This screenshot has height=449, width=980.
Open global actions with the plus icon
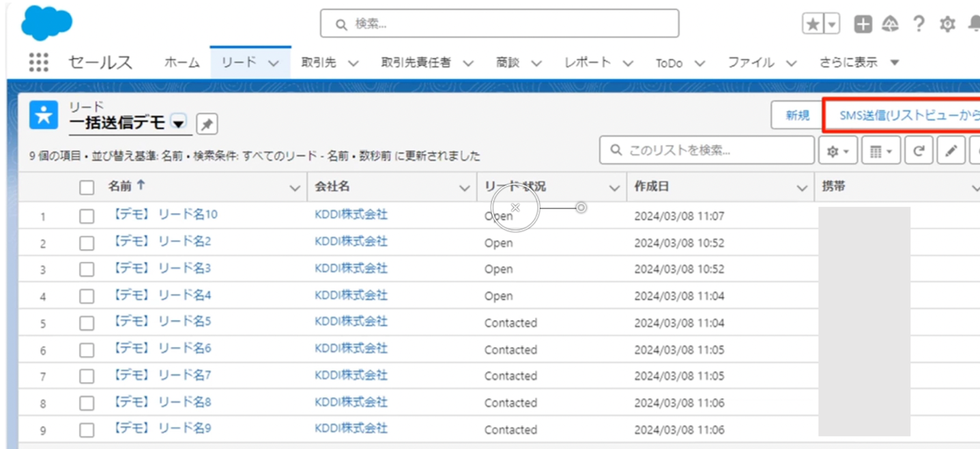[x=863, y=23]
